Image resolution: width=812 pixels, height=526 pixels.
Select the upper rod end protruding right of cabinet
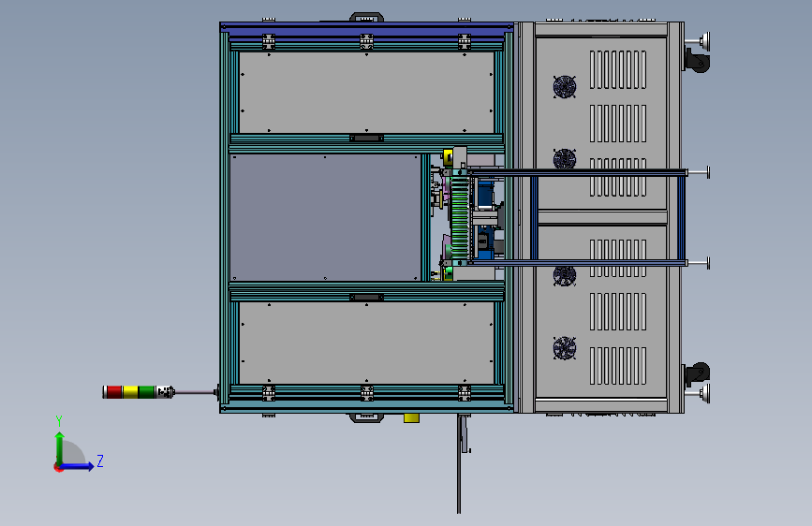[698, 172]
